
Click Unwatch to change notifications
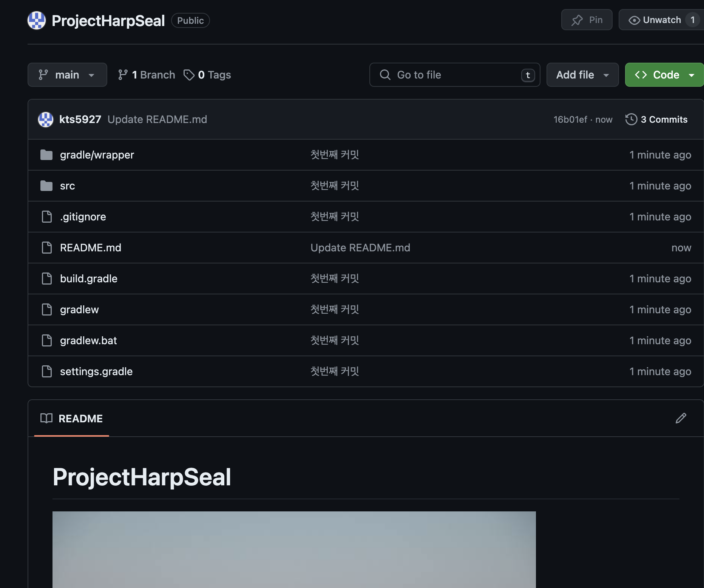pyautogui.click(x=655, y=20)
